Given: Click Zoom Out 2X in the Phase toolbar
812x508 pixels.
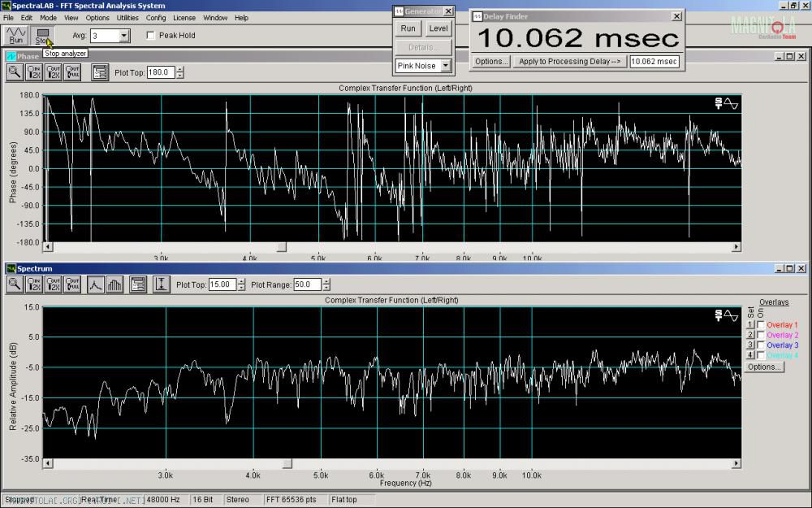Looking at the screenshot, I should click(54, 72).
